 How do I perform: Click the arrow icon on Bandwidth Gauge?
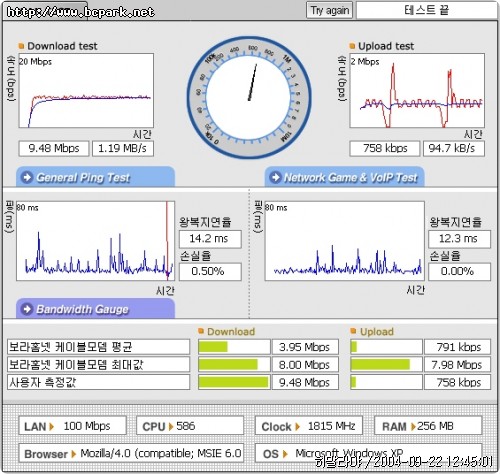point(27,309)
